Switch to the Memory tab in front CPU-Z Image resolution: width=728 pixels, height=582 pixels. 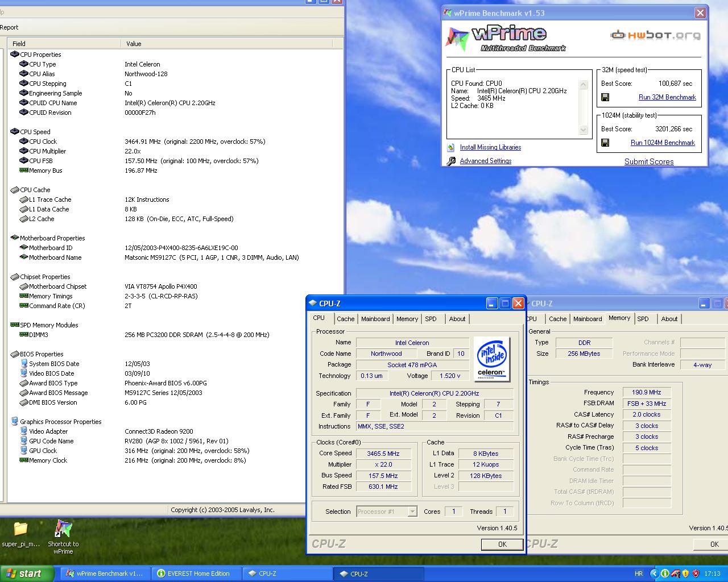click(x=407, y=319)
